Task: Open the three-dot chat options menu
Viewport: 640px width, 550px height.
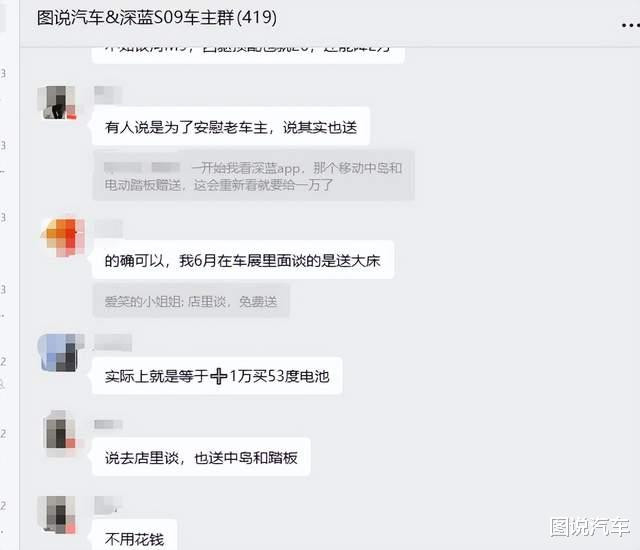Action: click(x=631, y=25)
